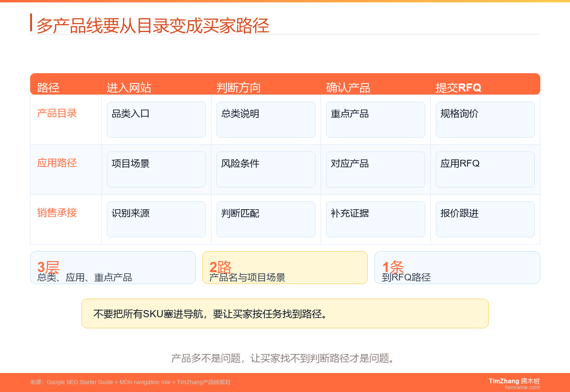570x392 pixels.
Task: Select the 提交RFQ column header
Action: [x=458, y=87]
